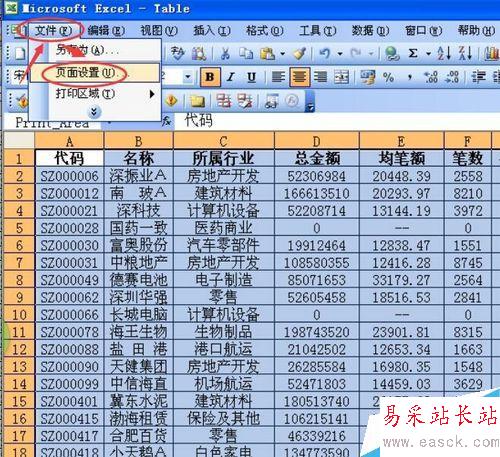Apply currency style format
The height and width of the screenshot is (457, 500).
(368, 77)
